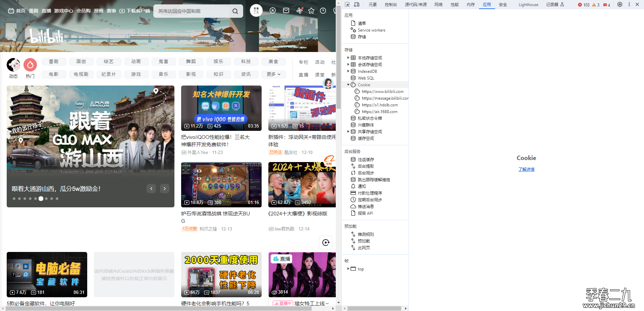Select 报告 API item

click(365, 213)
